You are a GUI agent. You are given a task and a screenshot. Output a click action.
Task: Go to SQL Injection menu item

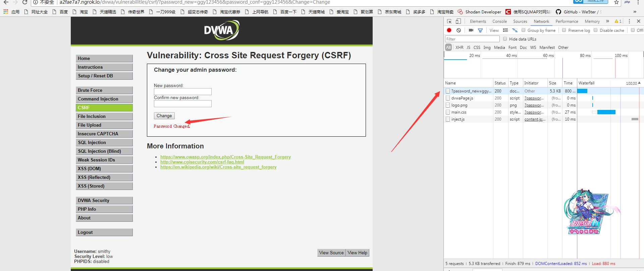pyautogui.click(x=104, y=143)
